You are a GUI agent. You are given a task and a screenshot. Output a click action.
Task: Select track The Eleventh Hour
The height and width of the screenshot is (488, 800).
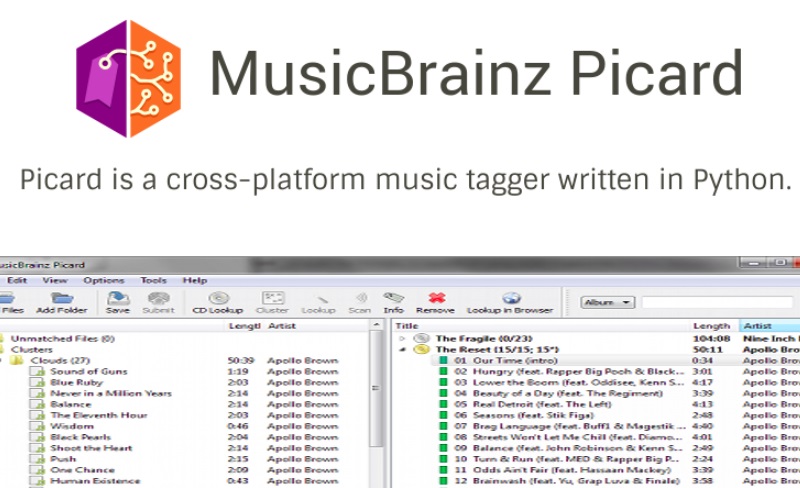click(x=99, y=416)
